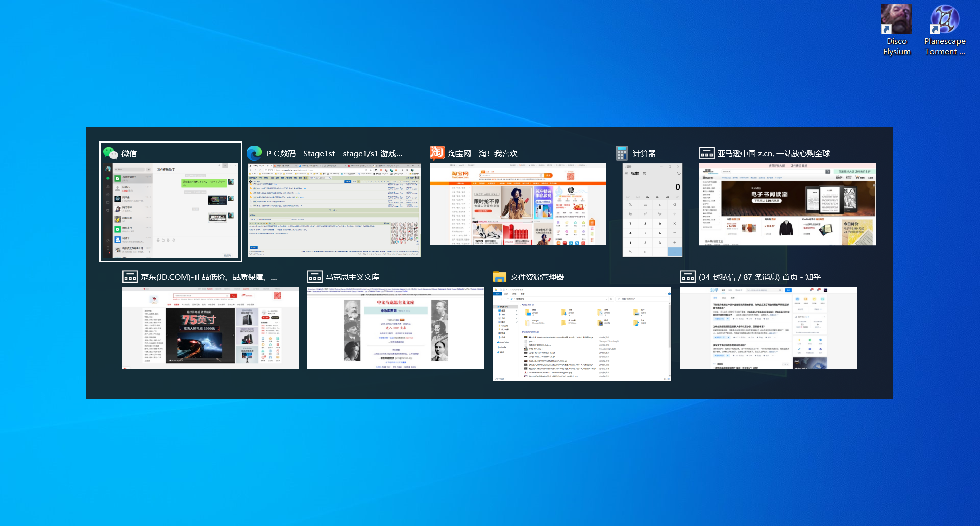
Task: Switch to the 马克思主义文库 window thumbnail
Action: [395, 328]
